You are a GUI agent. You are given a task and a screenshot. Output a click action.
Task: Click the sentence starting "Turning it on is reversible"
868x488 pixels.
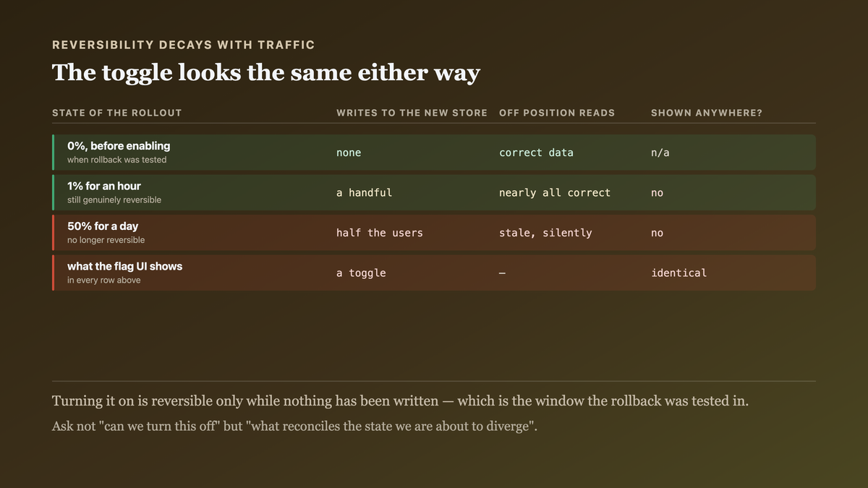click(400, 401)
